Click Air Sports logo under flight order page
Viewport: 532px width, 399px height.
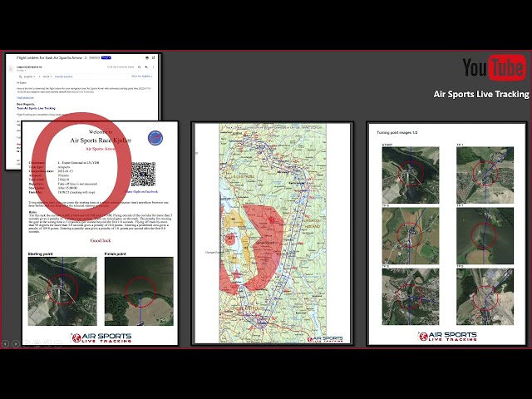tap(101, 337)
